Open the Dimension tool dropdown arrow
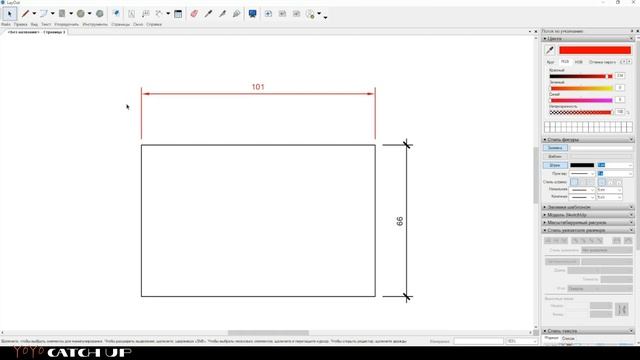640x360 pixels. (168, 14)
